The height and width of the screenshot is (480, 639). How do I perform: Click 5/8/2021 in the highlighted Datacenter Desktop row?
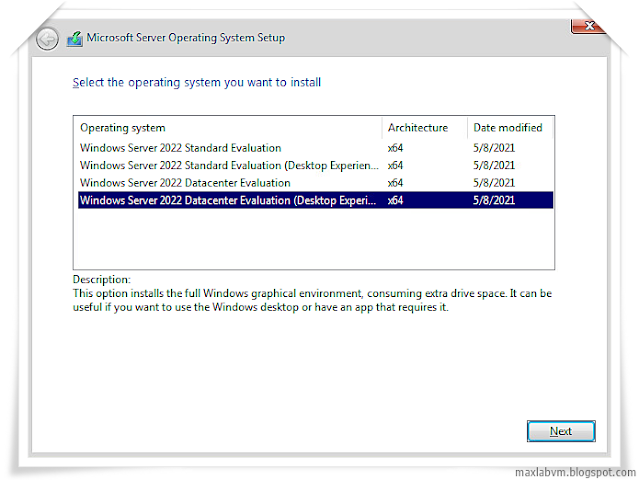click(494, 200)
